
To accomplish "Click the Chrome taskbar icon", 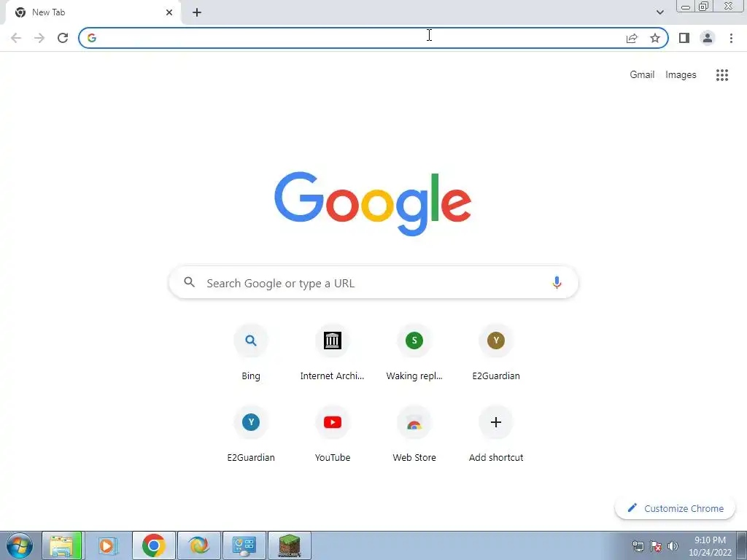I will click(x=153, y=545).
